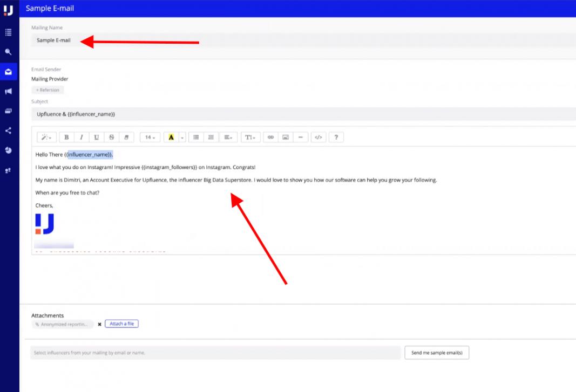The height and width of the screenshot is (392, 576).
Task: Open the search icon in sidebar
Action: (8, 52)
